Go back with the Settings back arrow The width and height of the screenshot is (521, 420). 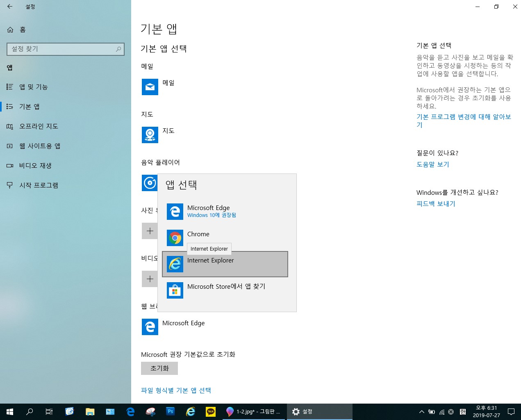tap(10, 7)
